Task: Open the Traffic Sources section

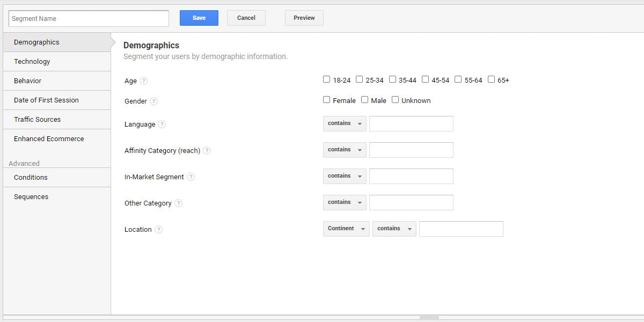Action: point(37,120)
